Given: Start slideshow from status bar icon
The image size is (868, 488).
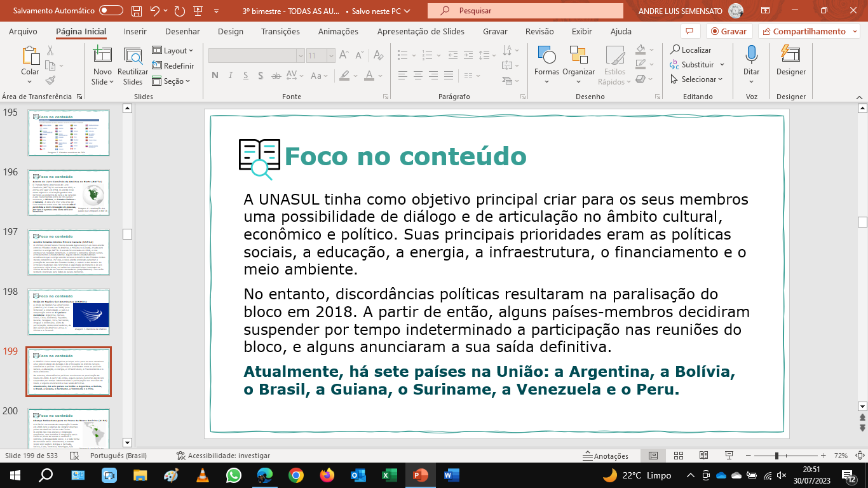Looking at the screenshot, I should pyautogui.click(x=729, y=456).
